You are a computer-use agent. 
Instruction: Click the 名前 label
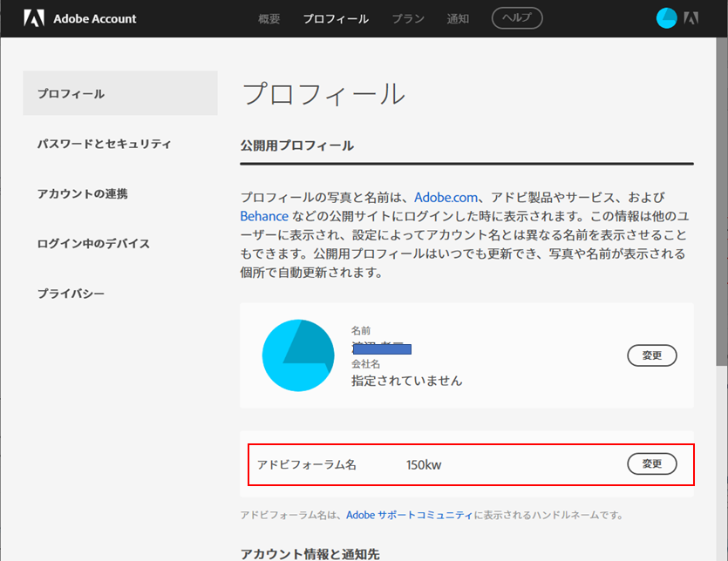(361, 331)
